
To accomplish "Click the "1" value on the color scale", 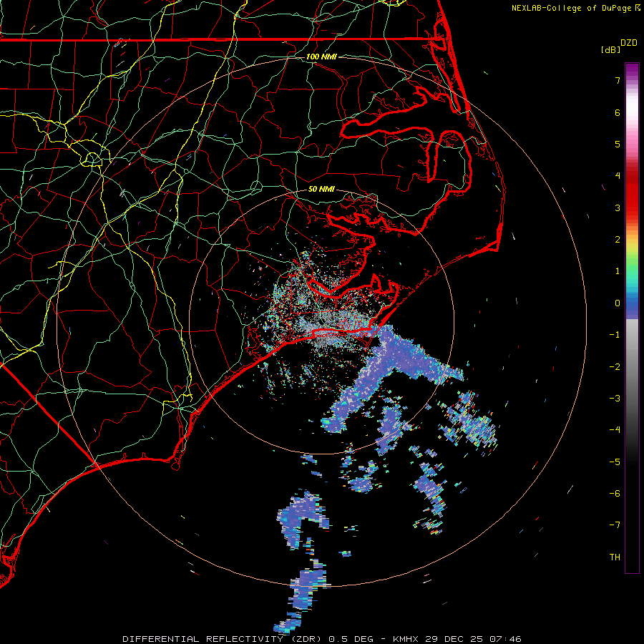I will click(618, 271).
